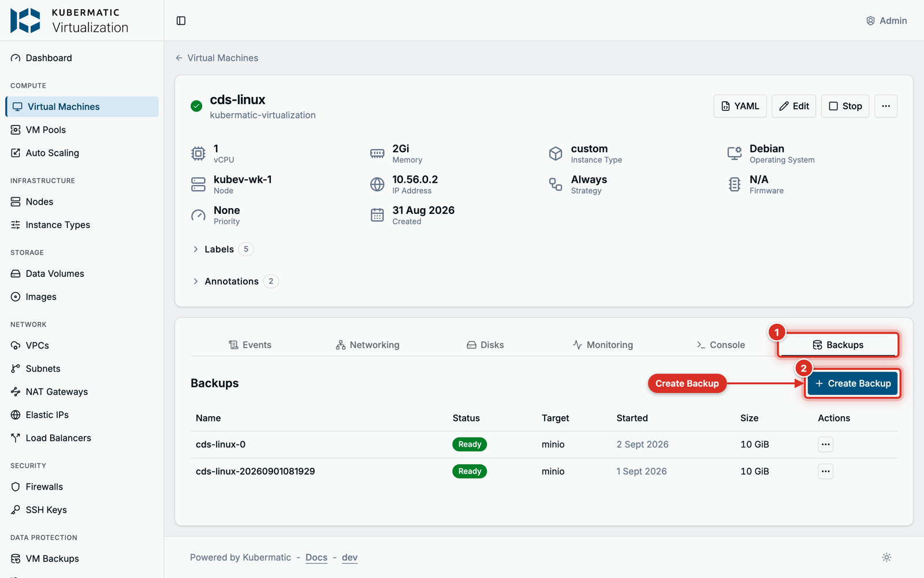Open actions menu for cds-linux-20260901081929 backup
The height and width of the screenshot is (578, 924).
[825, 472]
